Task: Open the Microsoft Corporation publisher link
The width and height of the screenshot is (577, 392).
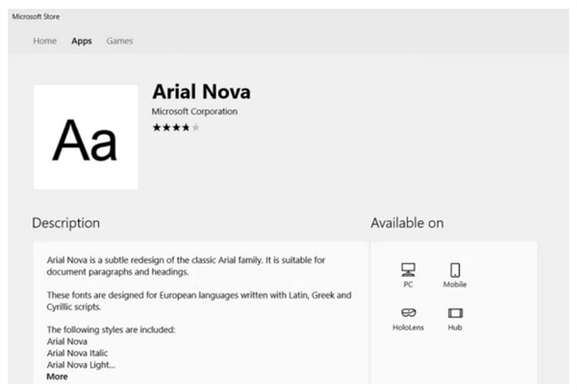Action: tap(194, 111)
